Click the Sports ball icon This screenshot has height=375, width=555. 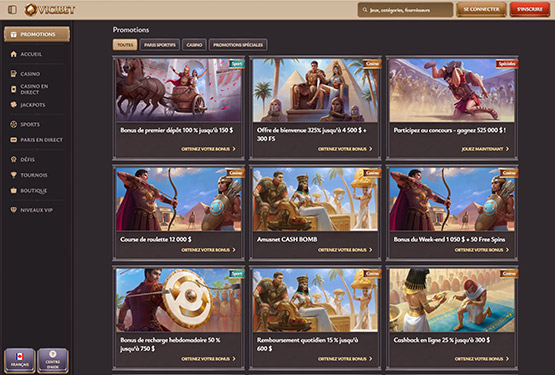(x=13, y=124)
